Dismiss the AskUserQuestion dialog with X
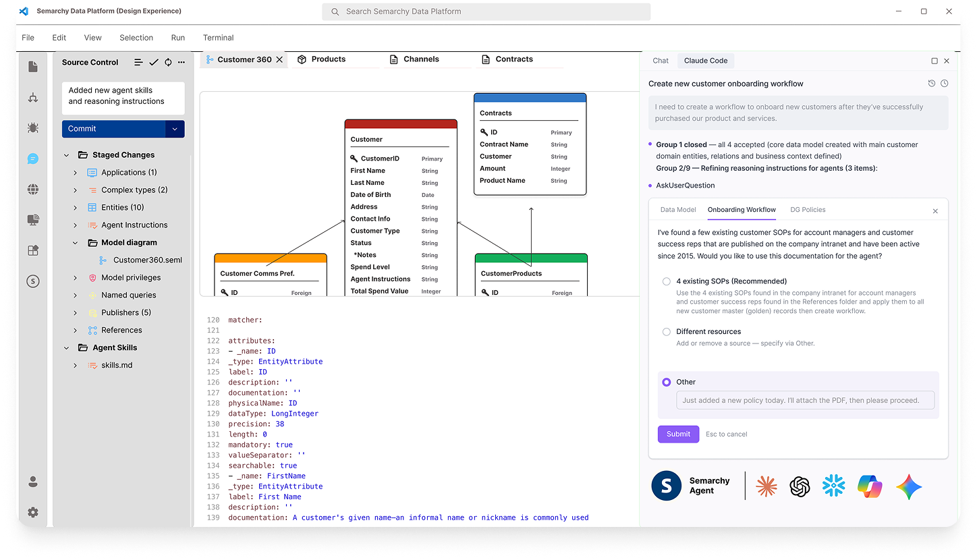 click(935, 211)
